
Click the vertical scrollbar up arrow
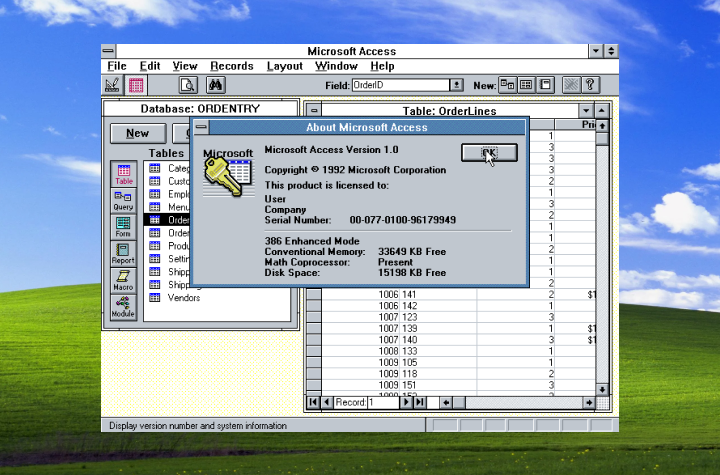pyautogui.click(x=602, y=125)
